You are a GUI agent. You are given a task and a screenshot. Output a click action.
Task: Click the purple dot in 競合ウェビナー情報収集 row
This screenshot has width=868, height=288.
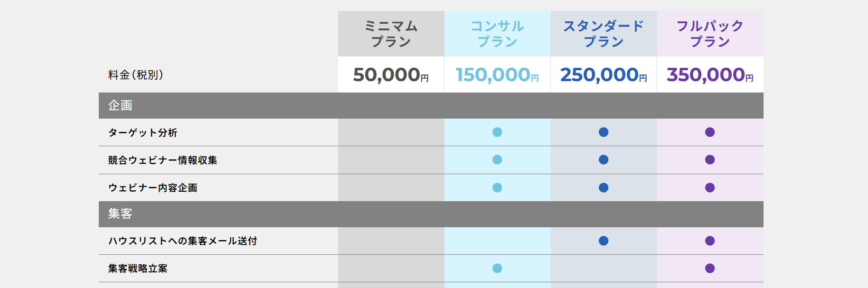pyautogui.click(x=710, y=159)
